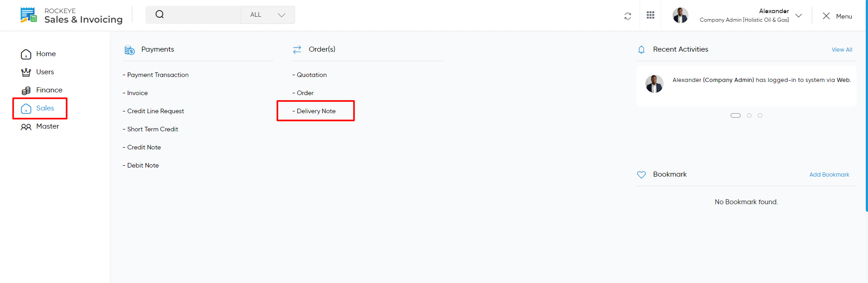Click the Order(s) section heading
Image resolution: width=868 pixels, height=283 pixels.
tap(322, 49)
